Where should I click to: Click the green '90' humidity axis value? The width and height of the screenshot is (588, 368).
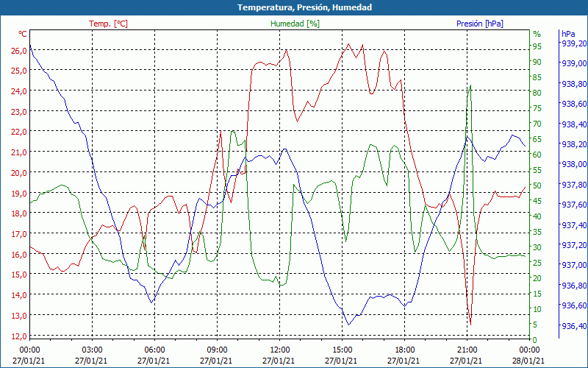pos(537,62)
